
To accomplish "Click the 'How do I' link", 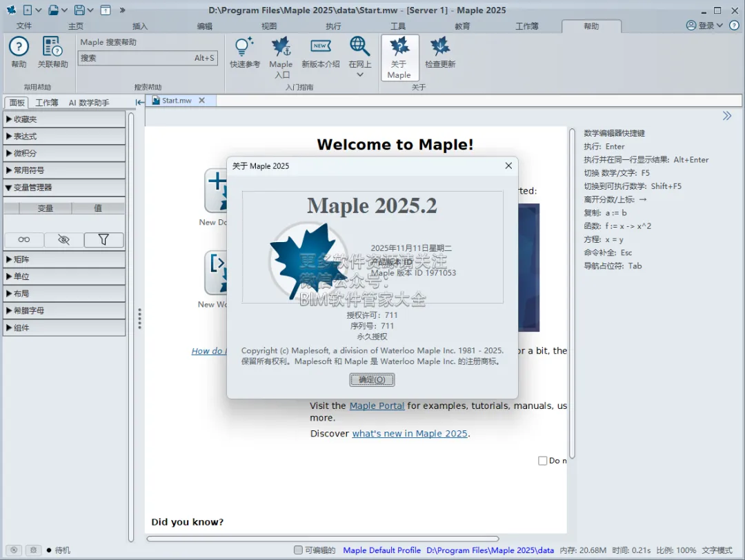I will click(x=209, y=351).
